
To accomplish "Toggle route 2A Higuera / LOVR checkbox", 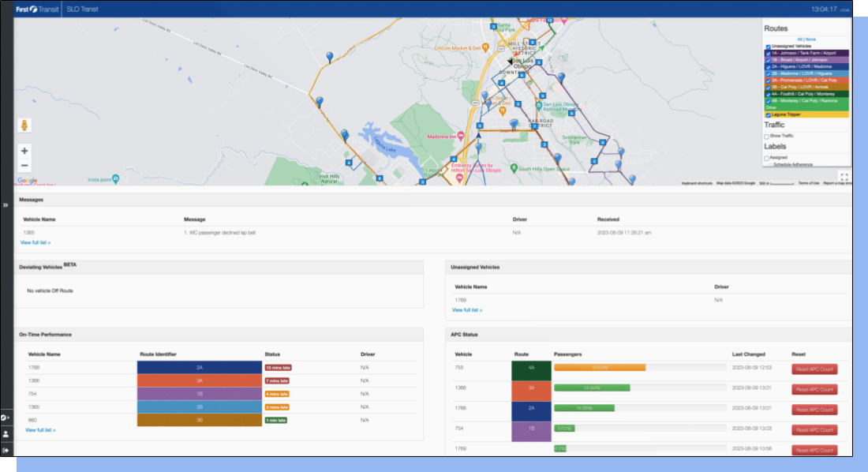I will pyautogui.click(x=768, y=67).
